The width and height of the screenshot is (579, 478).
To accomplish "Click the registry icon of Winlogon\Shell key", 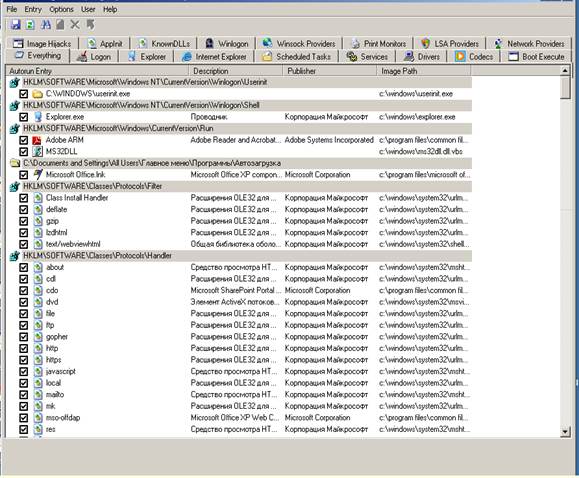I will click(x=14, y=106).
